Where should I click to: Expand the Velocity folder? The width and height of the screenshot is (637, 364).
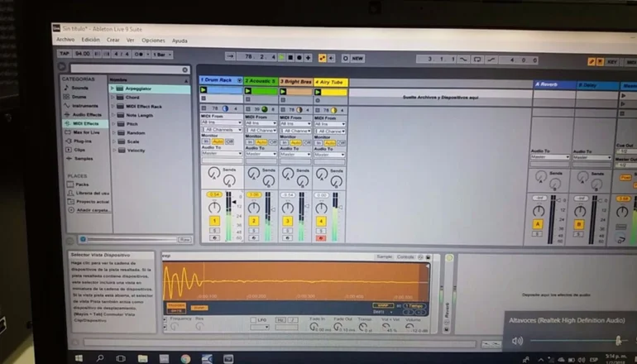[114, 151]
